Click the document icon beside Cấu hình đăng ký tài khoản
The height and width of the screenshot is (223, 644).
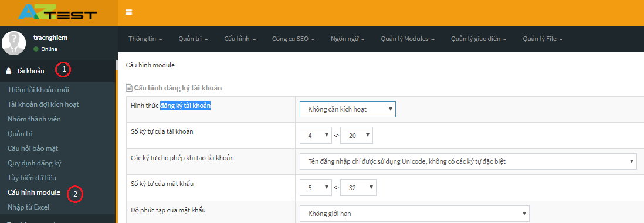pyautogui.click(x=130, y=88)
